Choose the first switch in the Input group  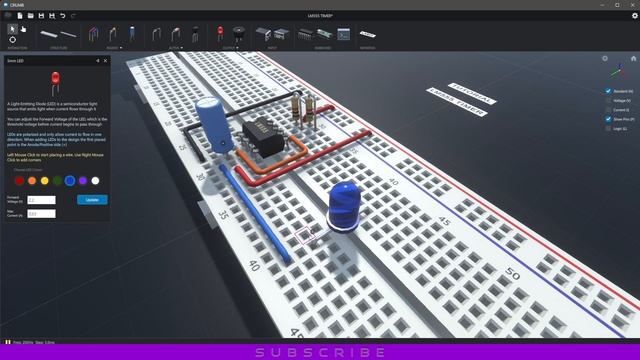coord(263,34)
